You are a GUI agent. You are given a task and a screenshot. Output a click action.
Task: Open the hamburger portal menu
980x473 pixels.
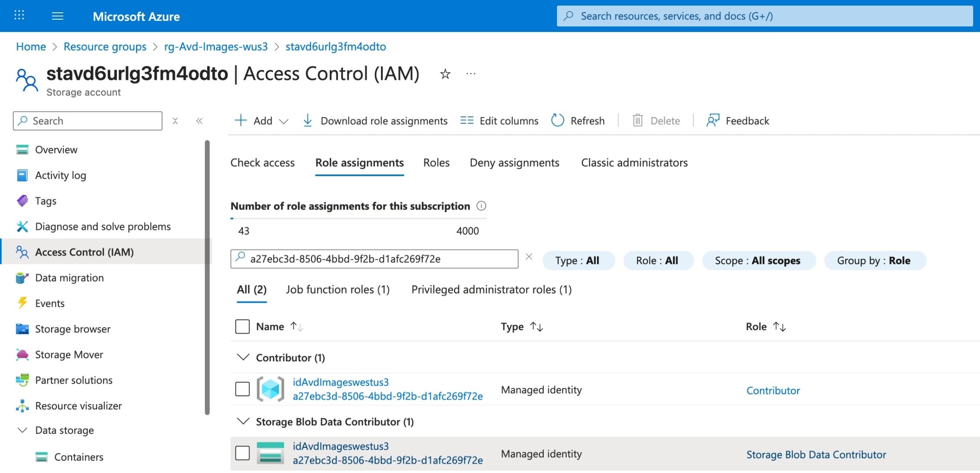pos(58,16)
